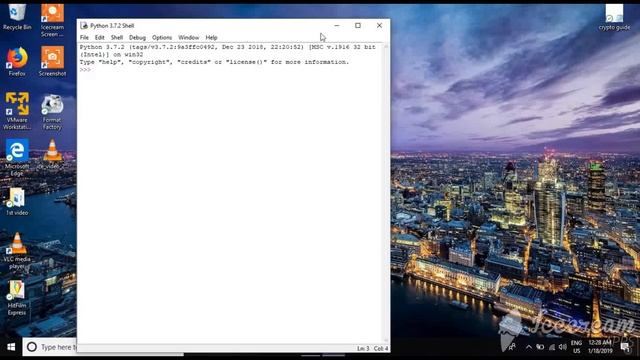Click the Python Shell vertical scrollbar

[386, 193]
